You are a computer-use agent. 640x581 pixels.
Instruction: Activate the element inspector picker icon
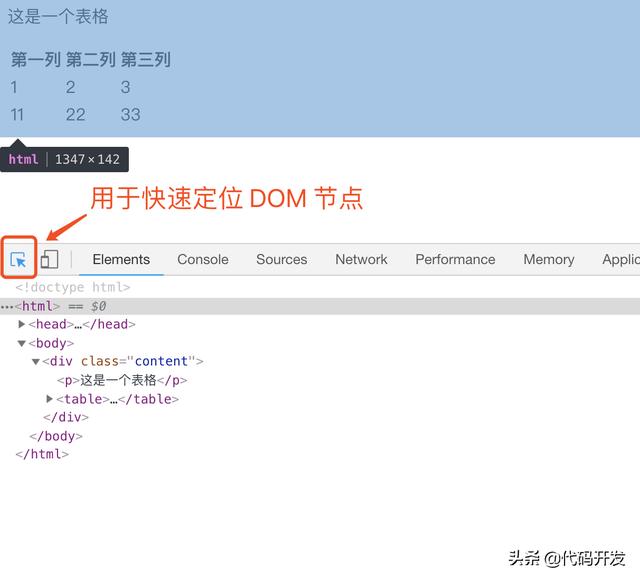(x=18, y=259)
